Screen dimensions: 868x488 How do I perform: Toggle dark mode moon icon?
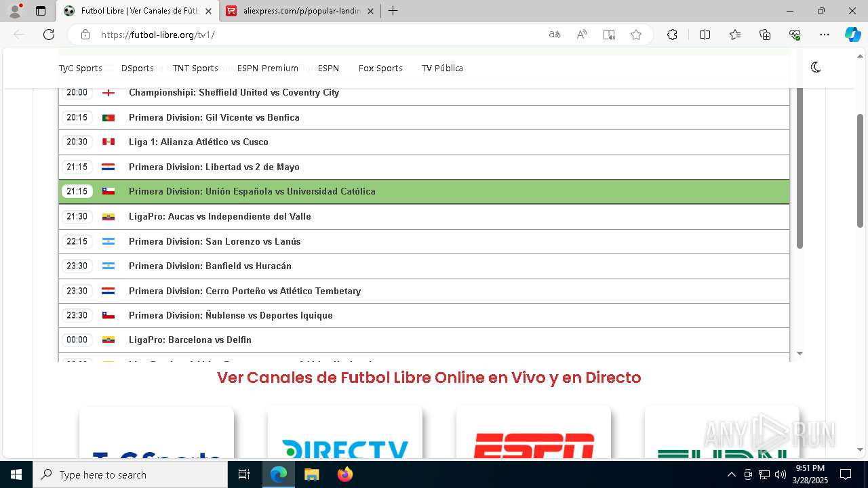tap(816, 67)
